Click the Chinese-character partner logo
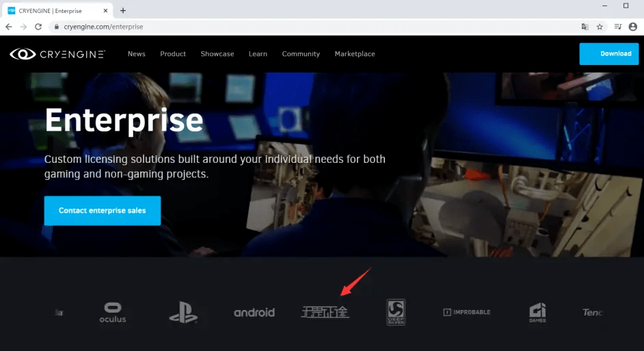Image resolution: width=644 pixels, height=351 pixels. pos(325,313)
